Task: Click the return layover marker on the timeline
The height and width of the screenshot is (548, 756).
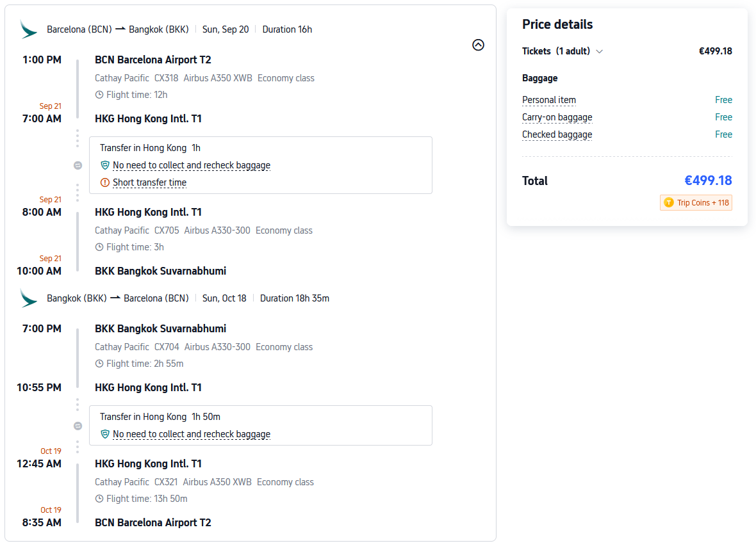Action: [78, 426]
